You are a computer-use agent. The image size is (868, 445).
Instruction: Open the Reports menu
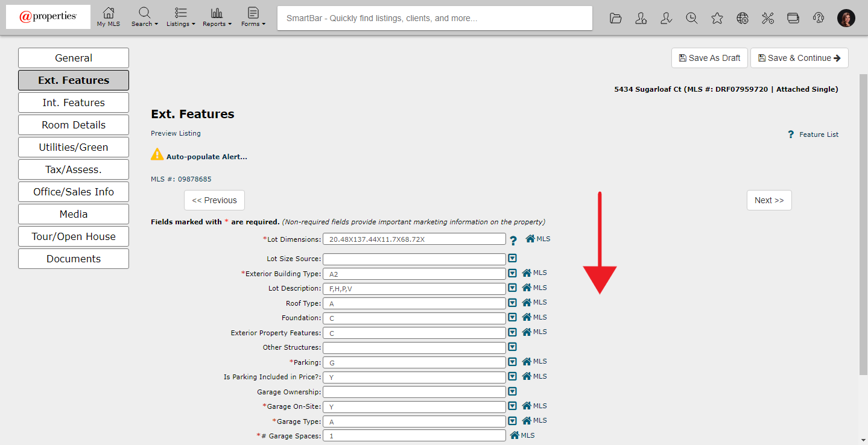217,17
